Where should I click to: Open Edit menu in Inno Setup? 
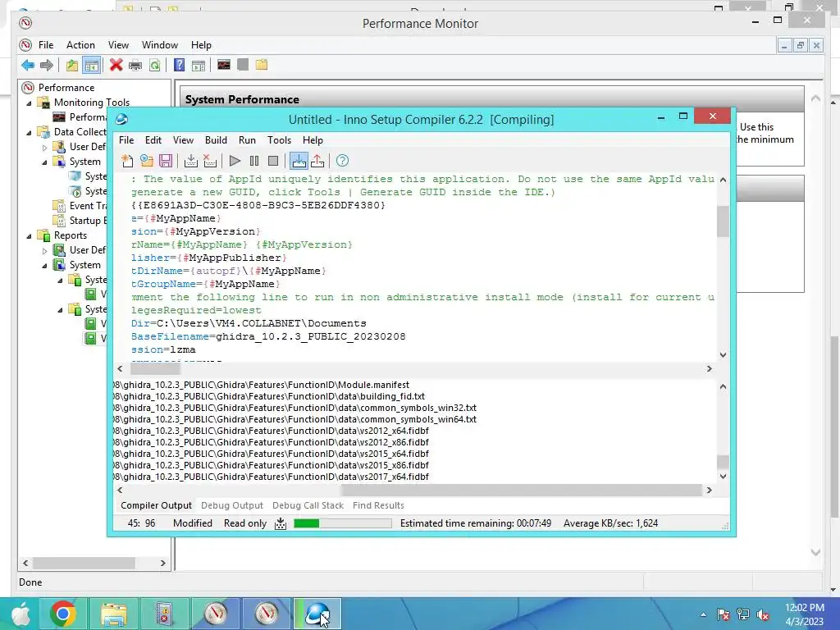tap(153, 139)
